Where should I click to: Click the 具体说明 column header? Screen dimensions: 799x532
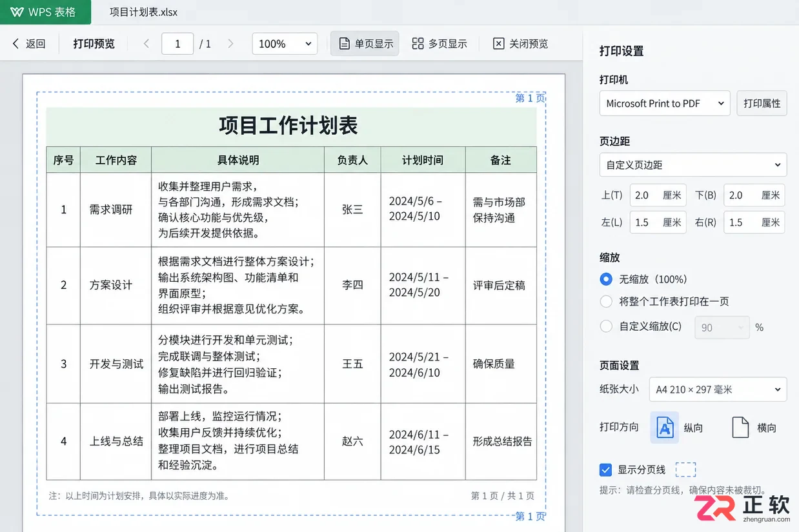coord(238,160)
